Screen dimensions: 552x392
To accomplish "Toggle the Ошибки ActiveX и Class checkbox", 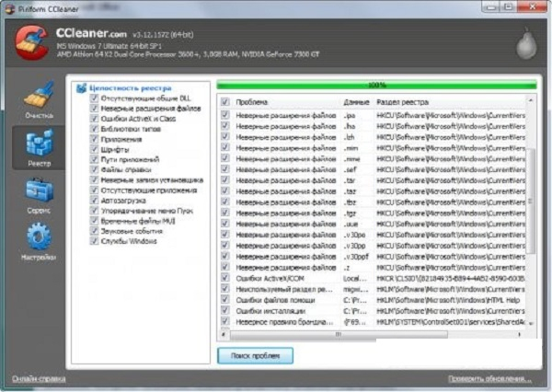I will [94, 119].
